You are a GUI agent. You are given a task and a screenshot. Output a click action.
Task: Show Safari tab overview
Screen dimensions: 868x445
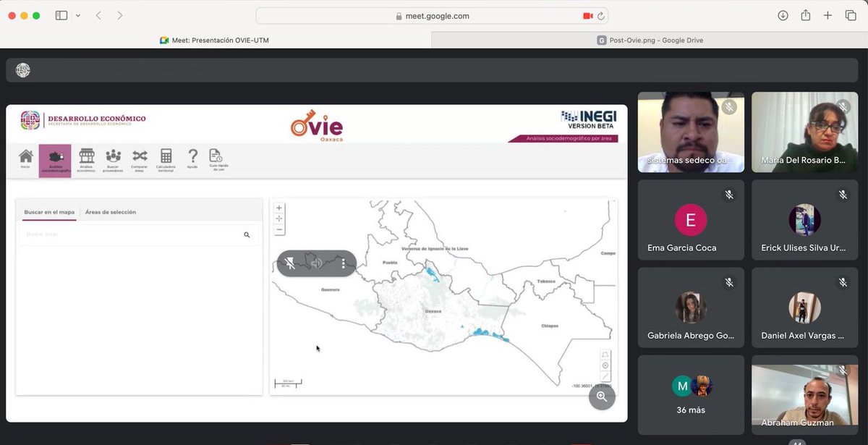tap(851, 15)
